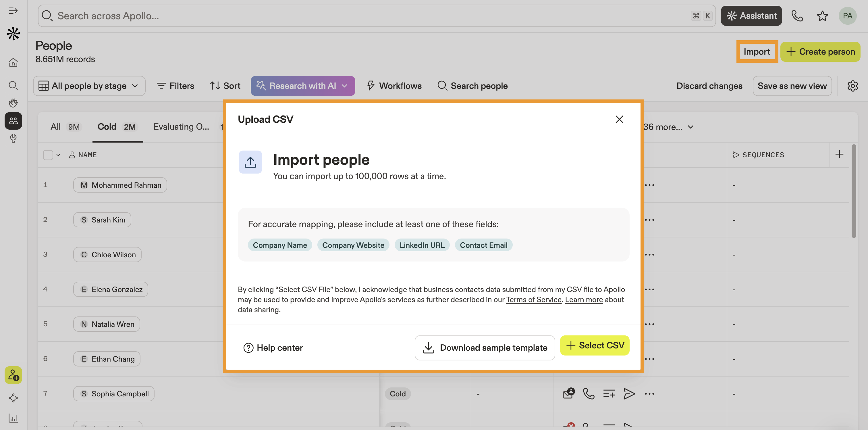Open the Terms of Service link
The image size is (868, 430).
533,300
